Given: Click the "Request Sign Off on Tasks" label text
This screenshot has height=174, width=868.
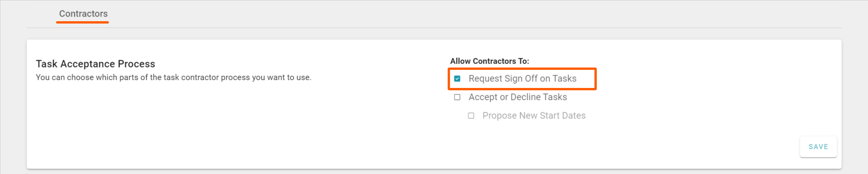Looking at the screenshot, I should tap(522, 79).
